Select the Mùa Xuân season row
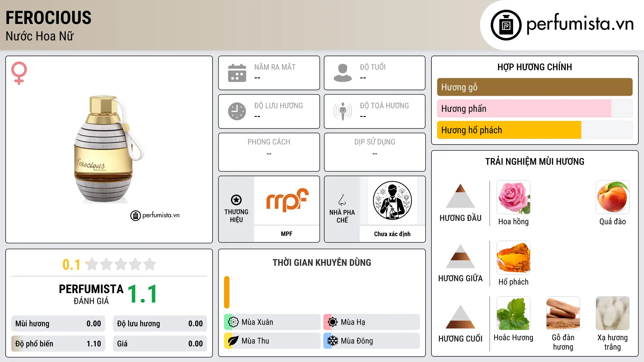This screenshot has width=644, height=362. point(272,322)
